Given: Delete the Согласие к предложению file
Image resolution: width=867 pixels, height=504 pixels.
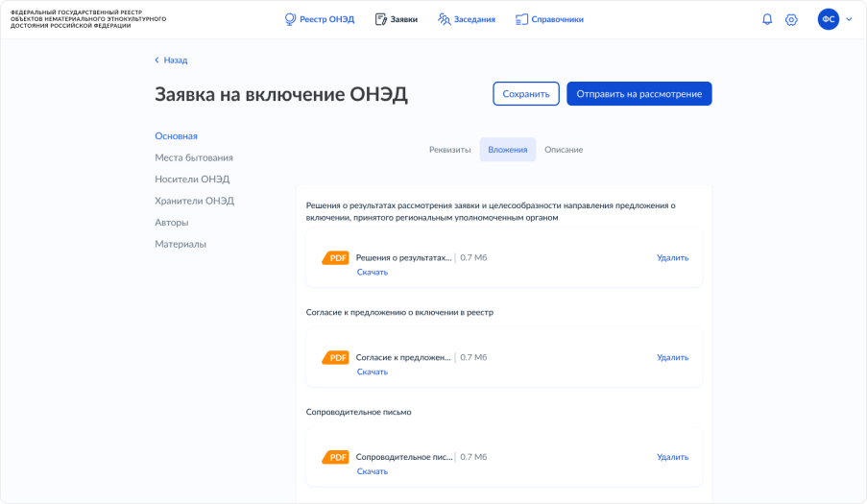Looking at the screenshot, I should (672, 357).
